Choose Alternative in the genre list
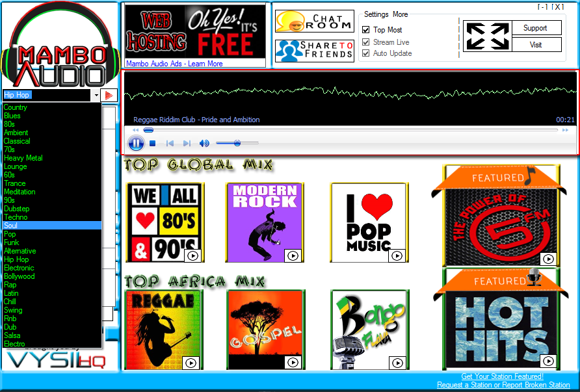Viewport: 580px width, 392px height. point(52,251)
